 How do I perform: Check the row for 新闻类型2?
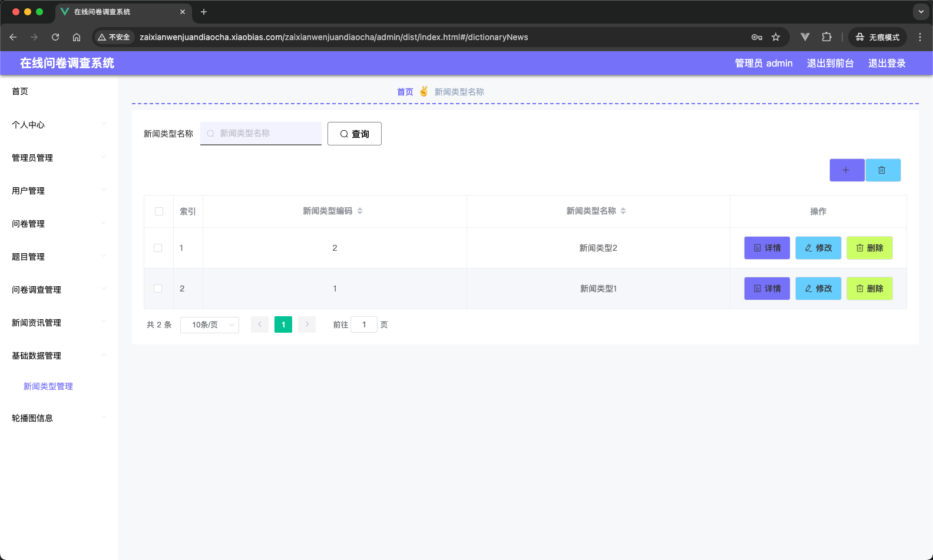click(158, 248)
